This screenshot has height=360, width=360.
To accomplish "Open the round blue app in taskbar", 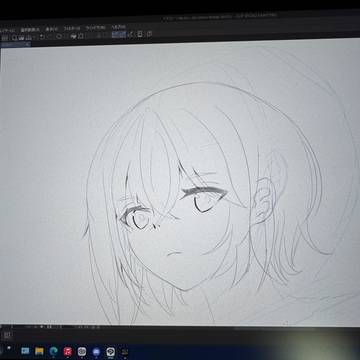I will pos(96,352).
